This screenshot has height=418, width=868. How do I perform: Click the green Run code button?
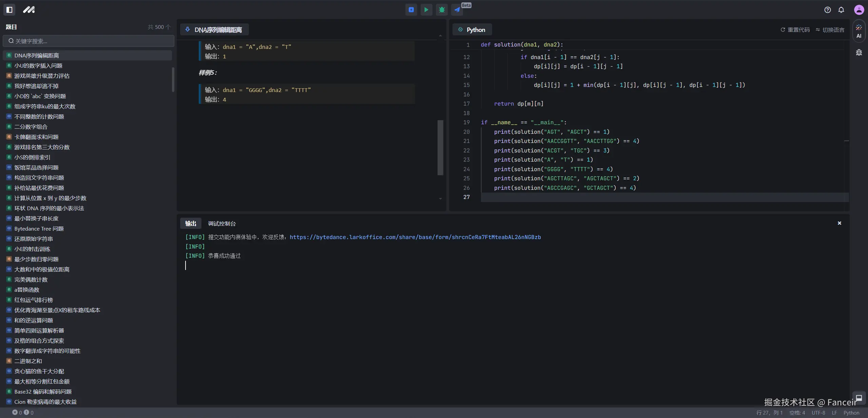pos(426,10)
